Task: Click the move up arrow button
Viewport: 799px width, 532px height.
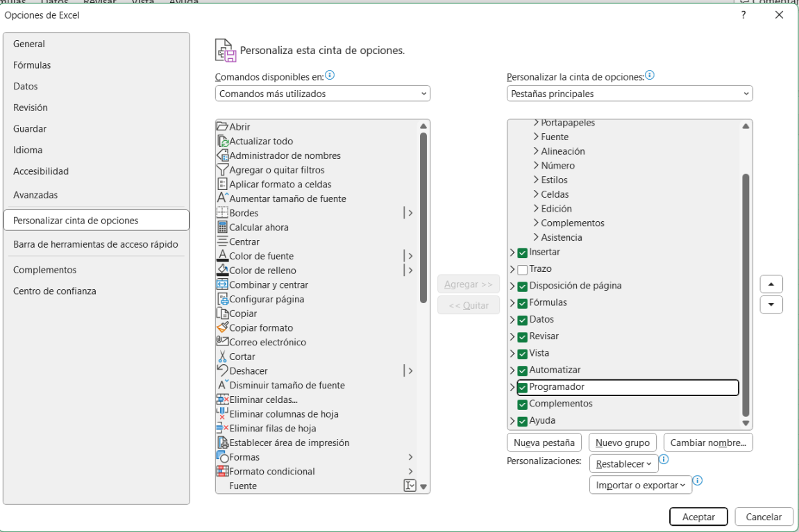Action: tap(771, 284)
